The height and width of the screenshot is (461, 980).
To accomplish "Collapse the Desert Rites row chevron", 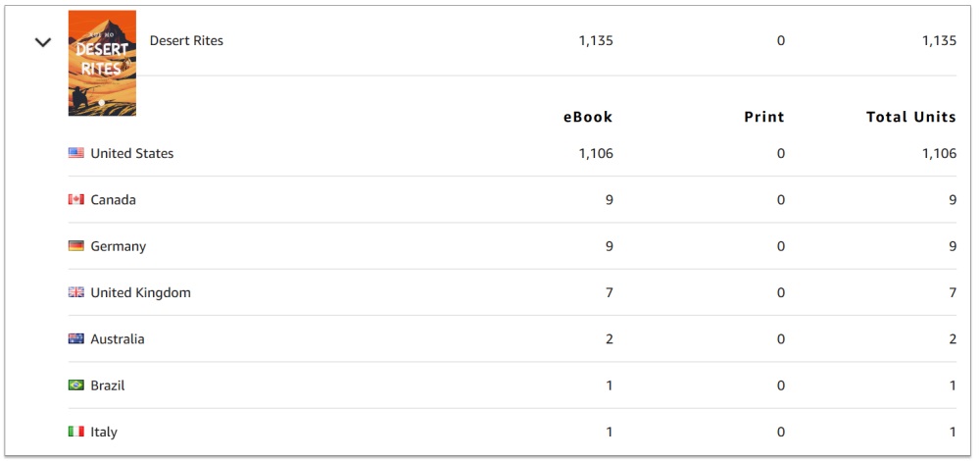I will [x=42, y=42].
